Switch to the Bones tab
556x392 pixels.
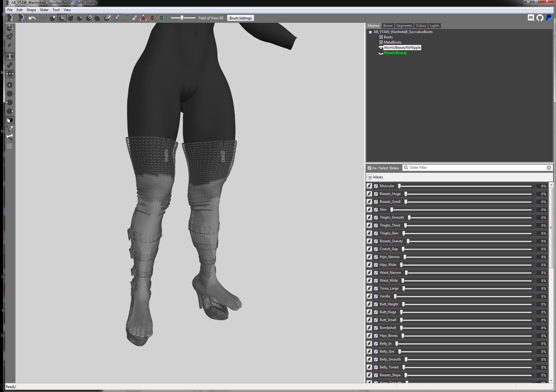coord(388,26)
